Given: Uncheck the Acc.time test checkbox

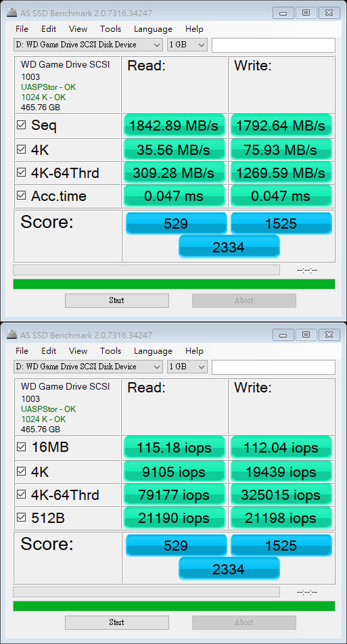Looking at the screenshot, I should click(x=21, y=195).
